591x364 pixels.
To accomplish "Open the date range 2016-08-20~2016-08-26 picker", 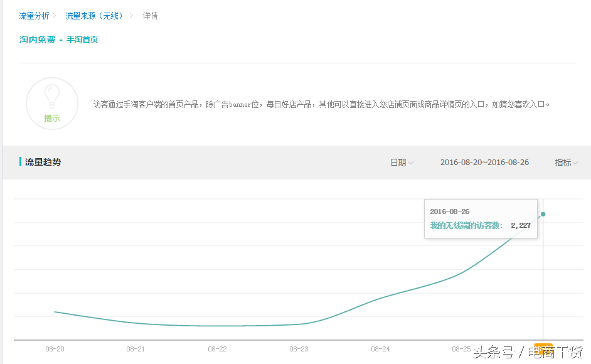I will [484, 162].
